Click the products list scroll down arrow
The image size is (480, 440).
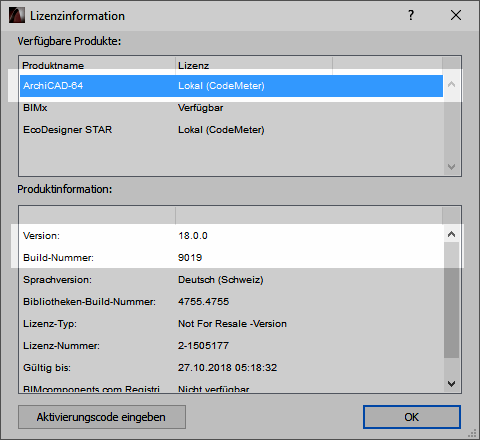click(x=452, y=167)
